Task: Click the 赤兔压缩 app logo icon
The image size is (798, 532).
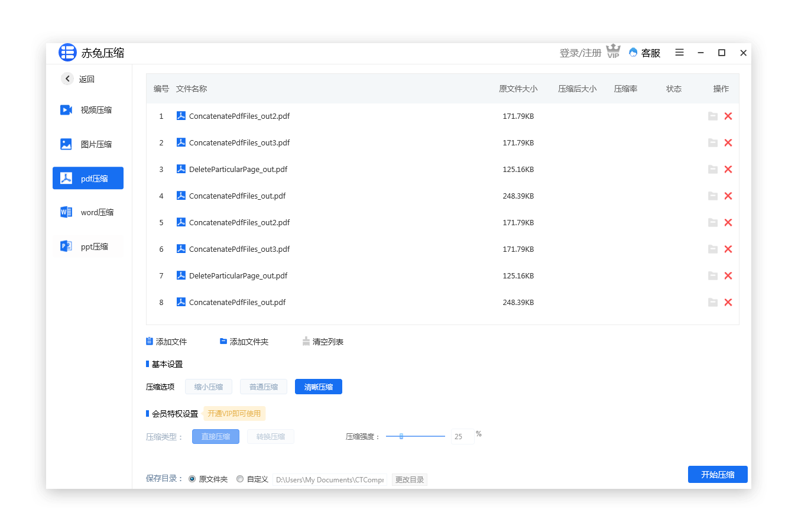Action: click(67, 53)
